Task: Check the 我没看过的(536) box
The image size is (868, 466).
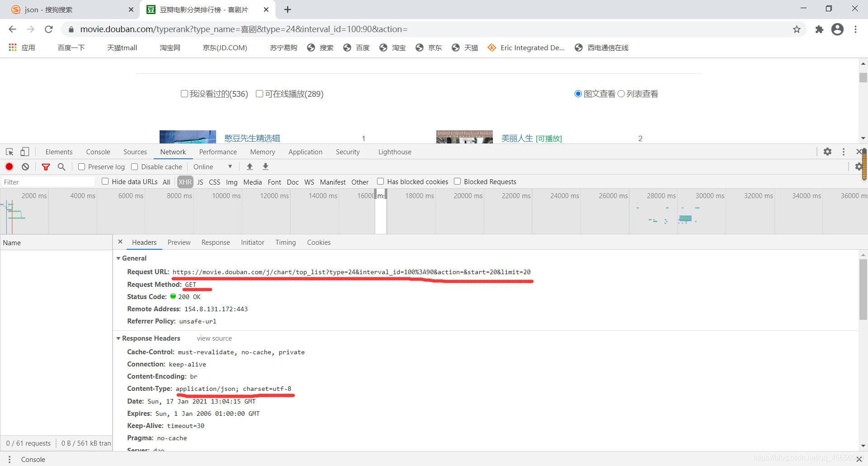Action: click(x=184, y=94)
